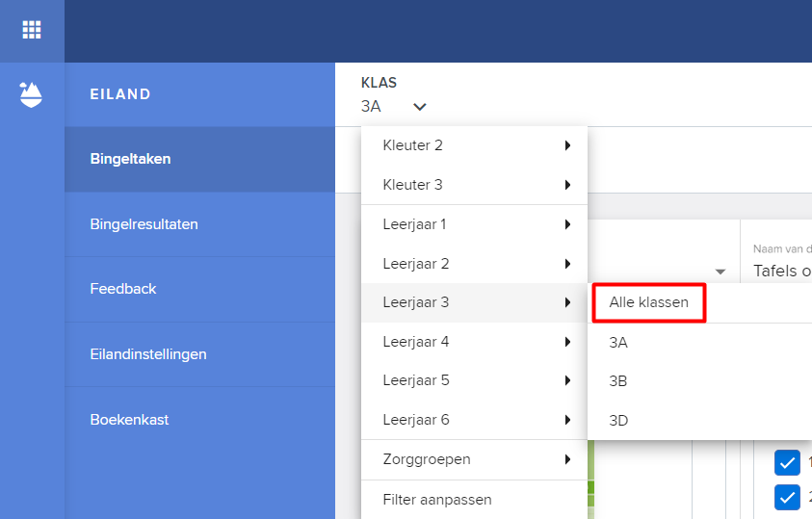Click the Eiland island icon in the sidebar

point(31,94)
